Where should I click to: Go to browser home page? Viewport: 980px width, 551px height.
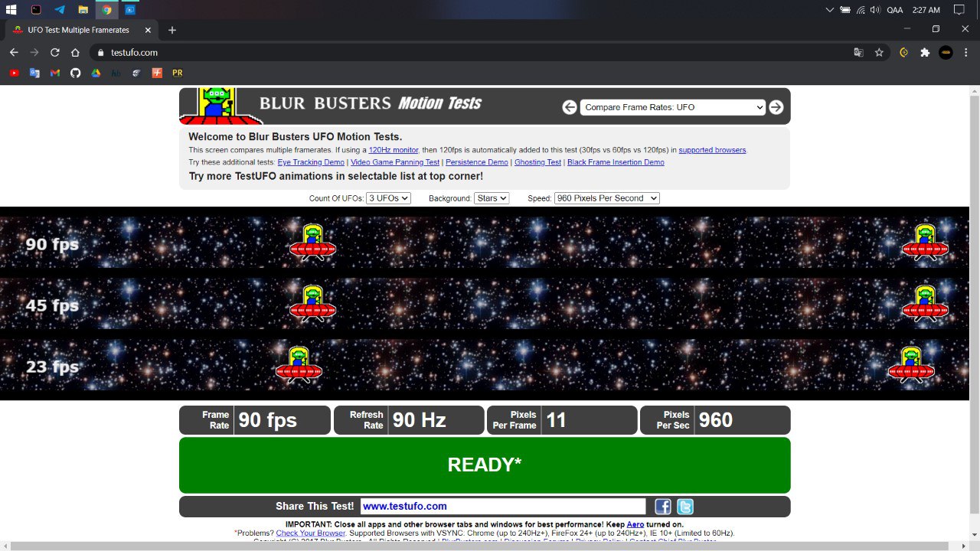pyautogui.click(x=75, y=53)
